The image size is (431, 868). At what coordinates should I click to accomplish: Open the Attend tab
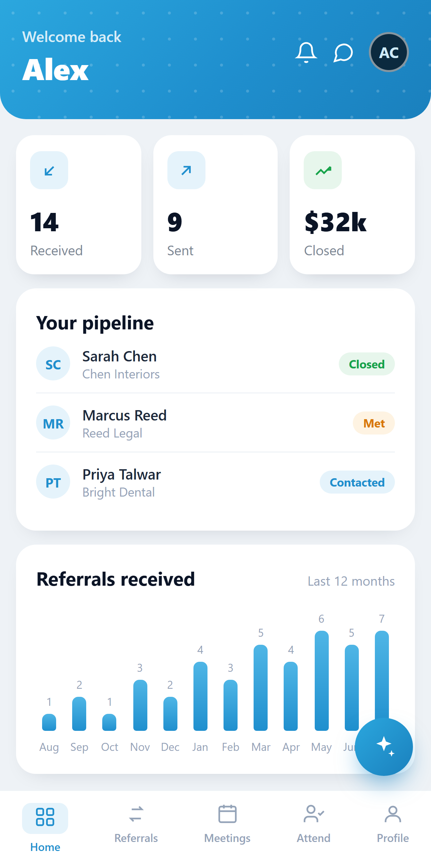coord(314,824)
